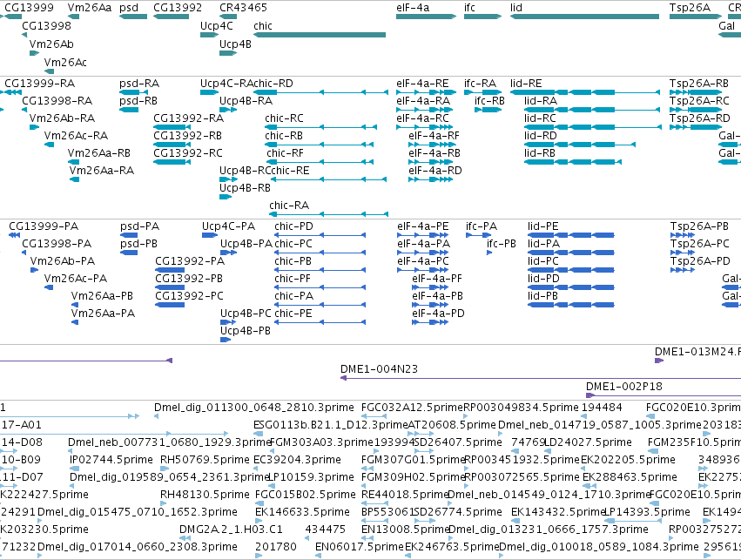Click the lid-PD protein label

point(543,279)
